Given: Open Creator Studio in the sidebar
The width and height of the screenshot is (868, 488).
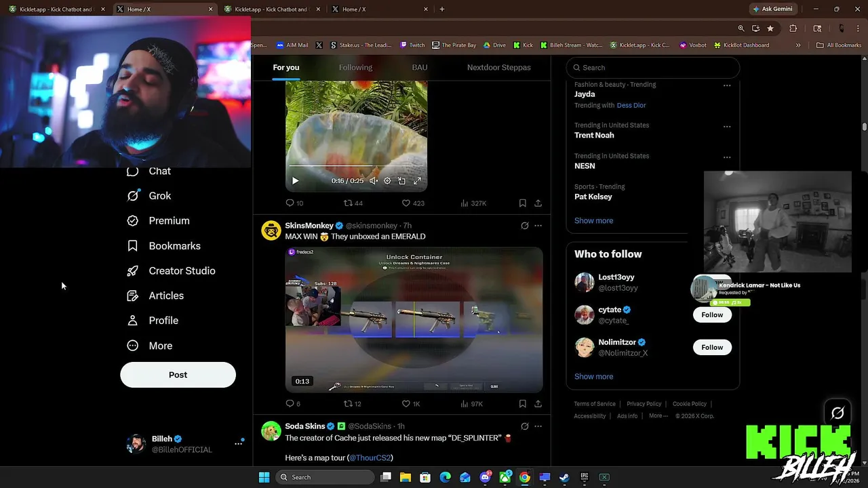Looking at the screenshot, I should pyautogui.click(x=172, y=271).
